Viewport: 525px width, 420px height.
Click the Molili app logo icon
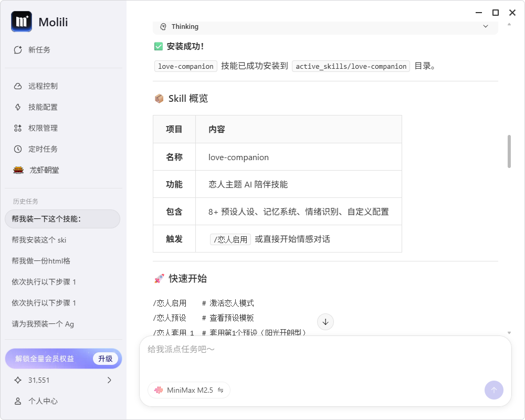pyautogui.click(x=22, y=22)
